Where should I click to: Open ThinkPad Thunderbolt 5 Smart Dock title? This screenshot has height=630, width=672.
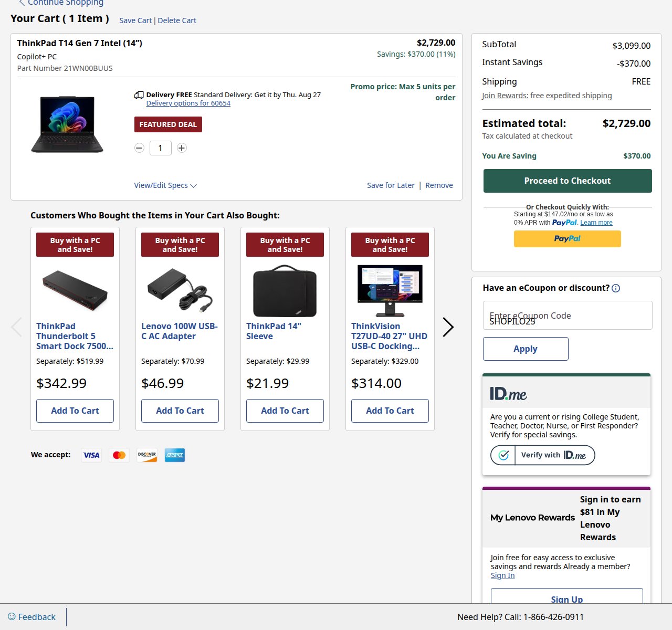tap(75, 336)
